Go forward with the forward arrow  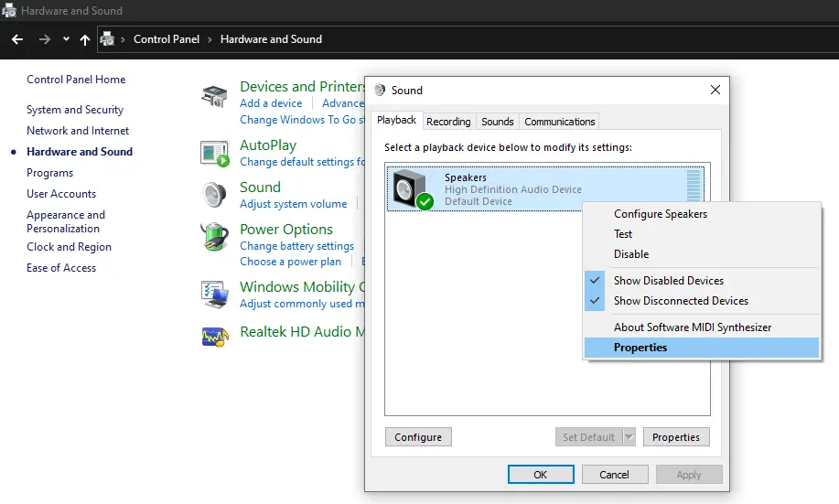coord(45,39)
